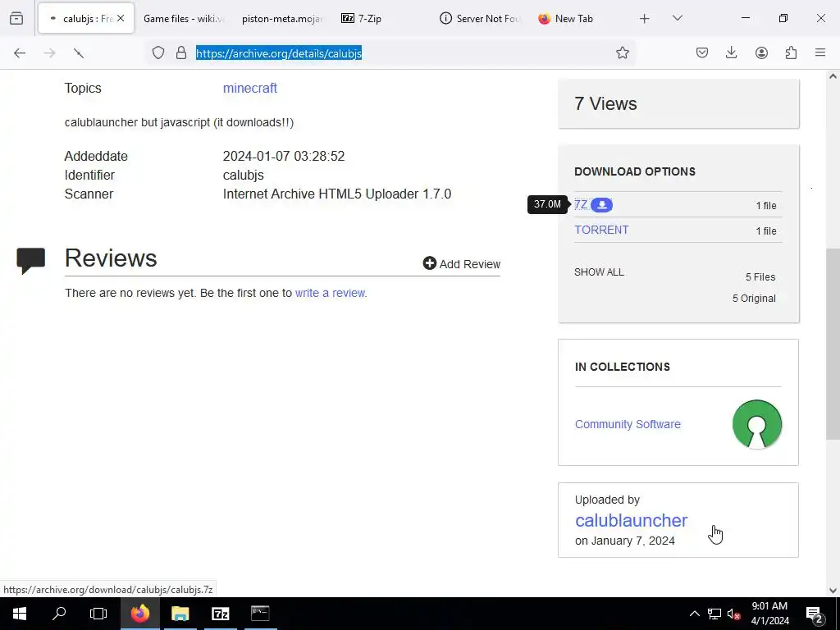The width and height of the screenshot is (840, 630).
Task: Open minecraft topic link
Action: click(249, 88)
